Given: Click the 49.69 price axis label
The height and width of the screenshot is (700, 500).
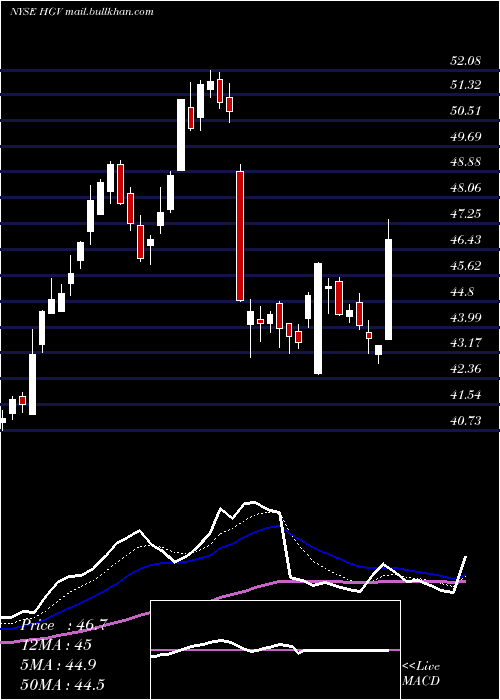Looking at the screenshot, I should (466, 136).
